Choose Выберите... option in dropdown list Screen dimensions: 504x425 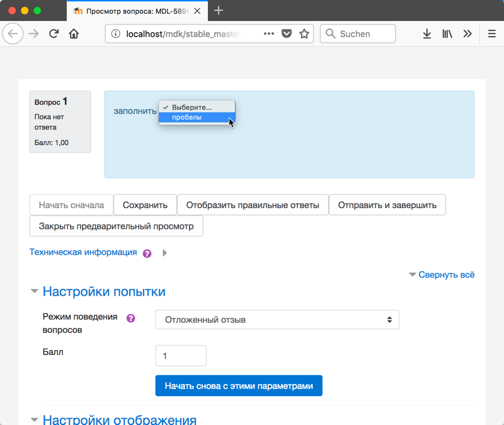(x=197, y=107)
